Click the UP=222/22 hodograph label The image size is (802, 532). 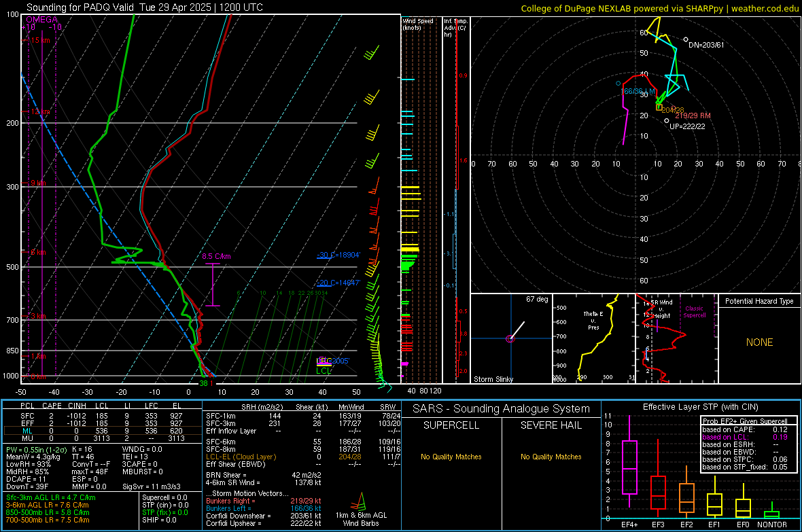(687, 126)
